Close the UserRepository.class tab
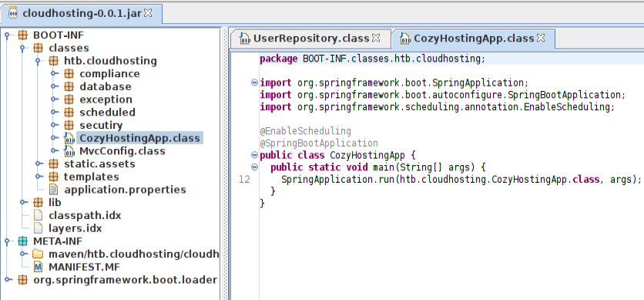Viewport: 644px width, 300px height. point(376,39)
